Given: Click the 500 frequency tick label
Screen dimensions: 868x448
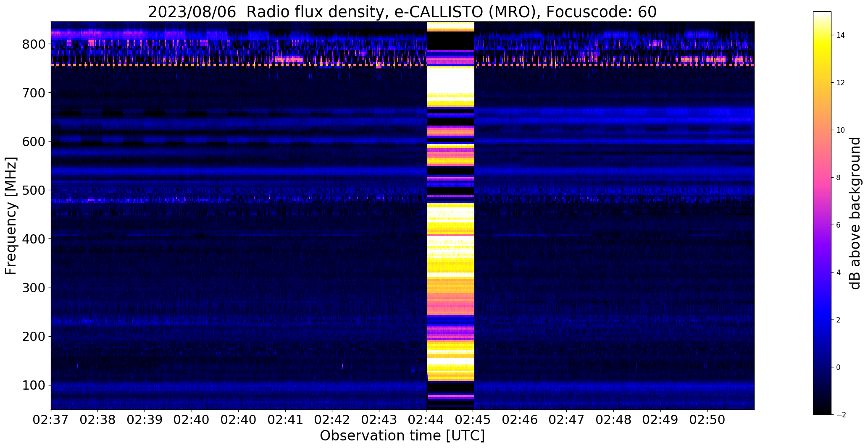Looking at the screenshot, I should pos(33,190).
